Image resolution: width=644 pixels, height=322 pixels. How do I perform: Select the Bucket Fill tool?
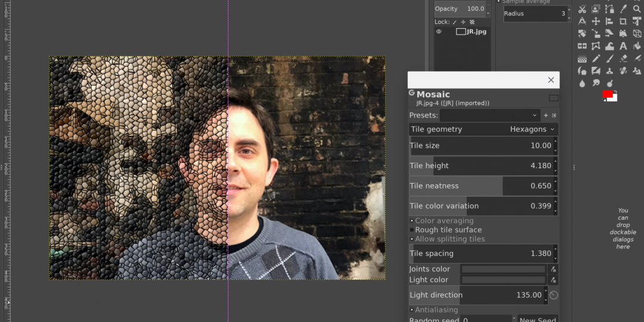(637, 46)
